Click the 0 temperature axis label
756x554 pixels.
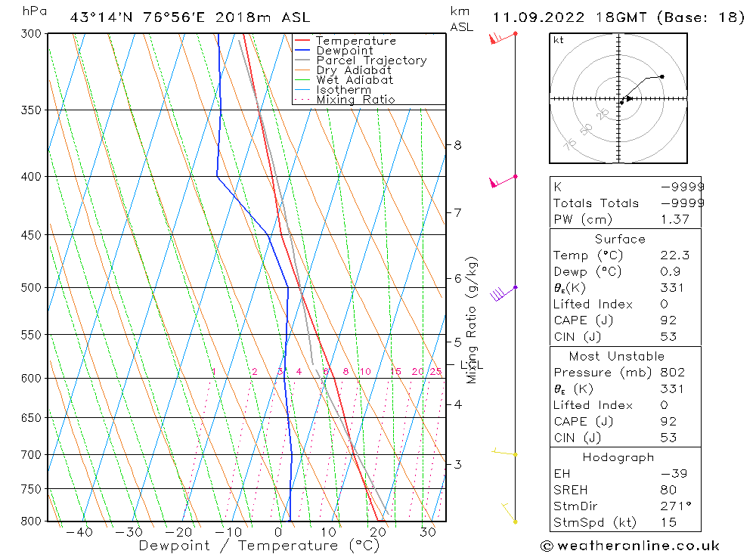(278, 532)
